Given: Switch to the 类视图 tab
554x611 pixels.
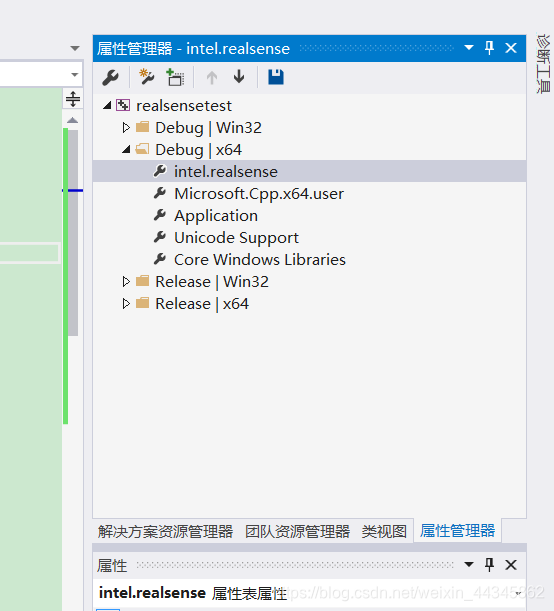Looking at the screenshot, I should [384, 532].
